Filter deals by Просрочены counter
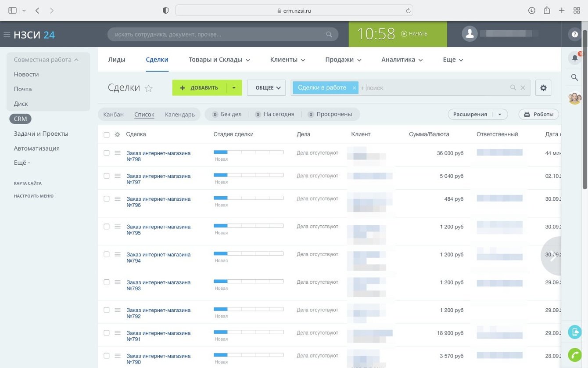The height and width of the screenshot is (368, 588). tap(331, 114)
